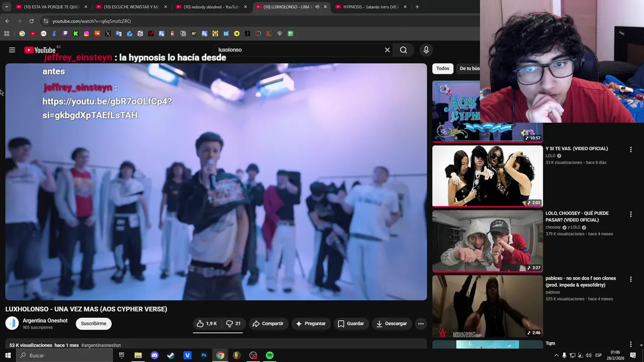The image size is (644, 362).
Task: Open the Windows notification center
Action: (x=633, y=355)
